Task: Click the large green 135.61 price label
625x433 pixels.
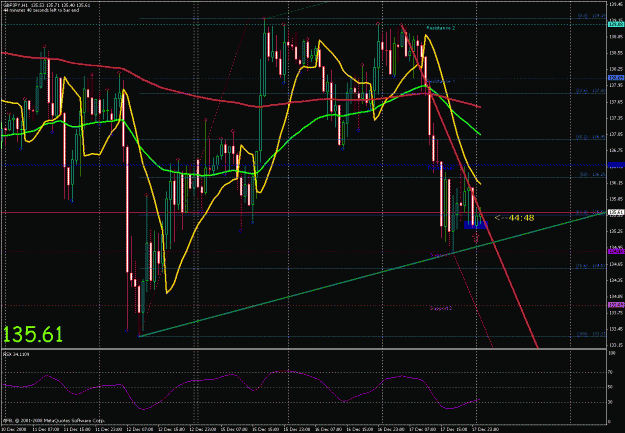Action: pyautogui.click(x=33, y=335)
